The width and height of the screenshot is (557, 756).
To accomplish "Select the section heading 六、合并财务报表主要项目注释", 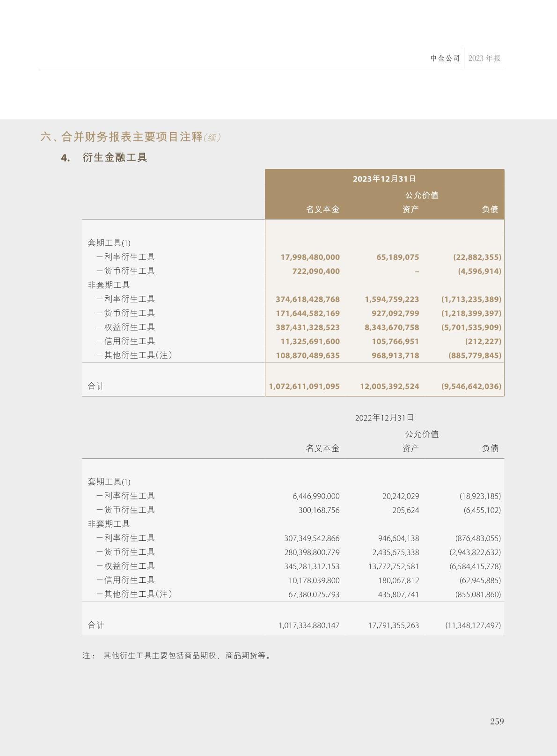I will tap(122, 137).
